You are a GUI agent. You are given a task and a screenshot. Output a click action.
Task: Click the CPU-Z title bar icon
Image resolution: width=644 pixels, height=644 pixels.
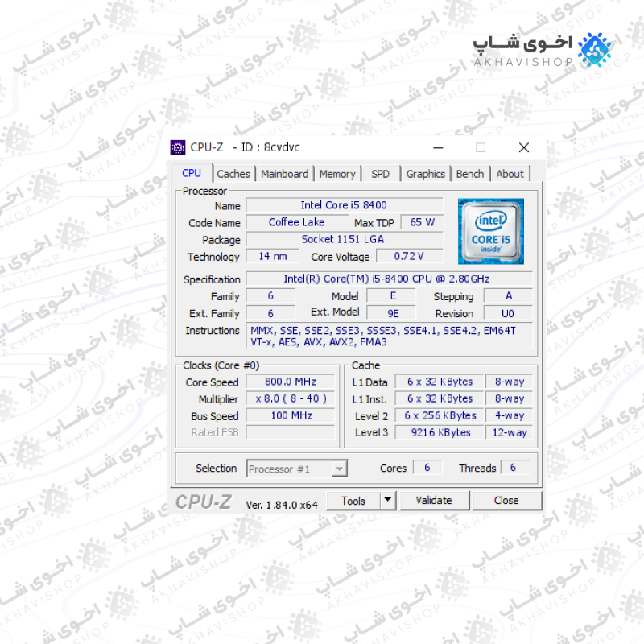(x=177, y=147)
